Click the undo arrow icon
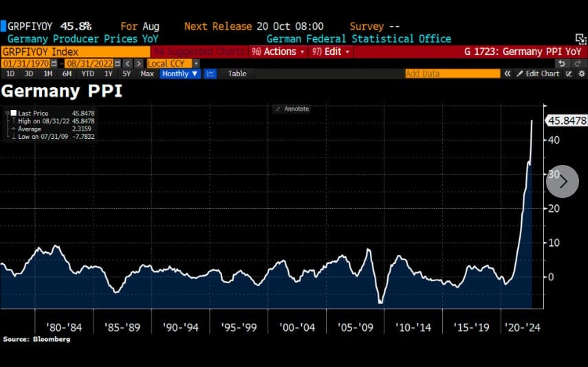This screenshot has width=588, height=367. click(x=563, y=63)
